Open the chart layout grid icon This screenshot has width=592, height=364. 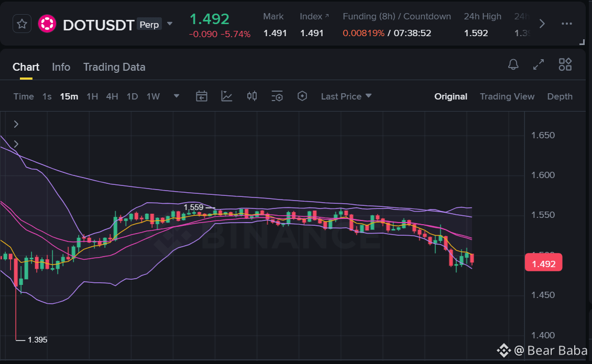[565, 64]
